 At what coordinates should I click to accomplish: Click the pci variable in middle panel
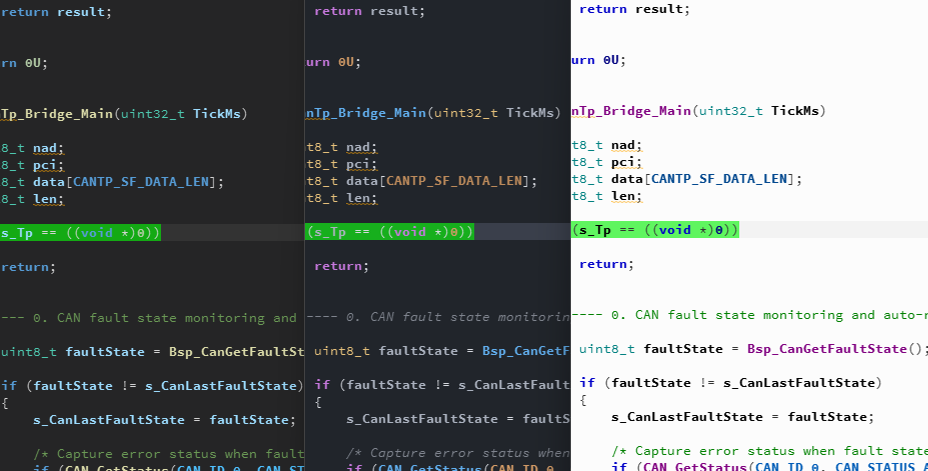click(358, 164)
